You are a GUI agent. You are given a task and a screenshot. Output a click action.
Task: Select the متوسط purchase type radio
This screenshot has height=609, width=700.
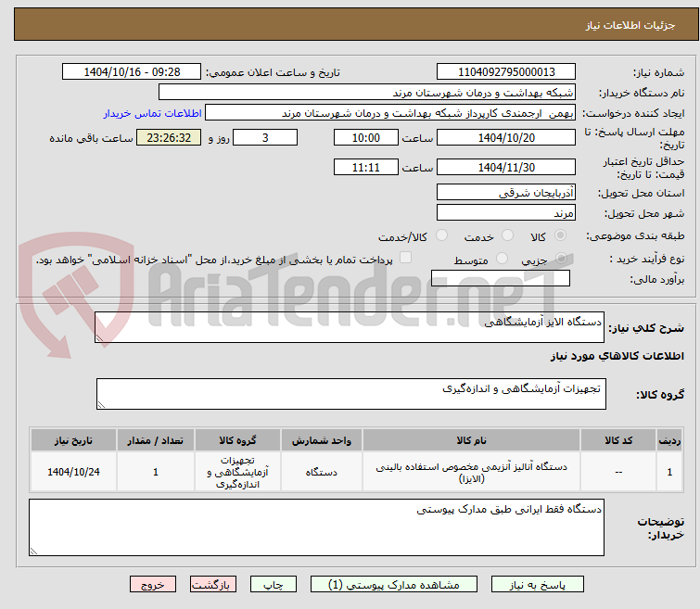coord(503,258)
